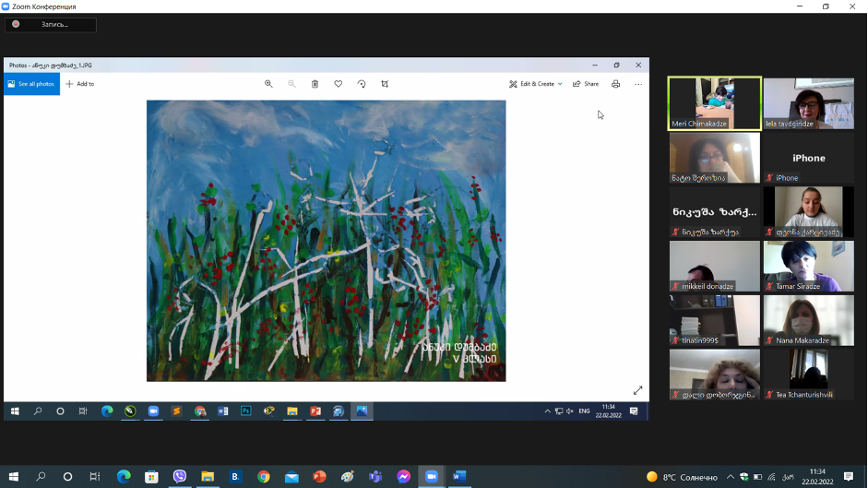Open Microsoft Store on the local taskbar
This screenshot has width=868, height=488.
pos(151,477)
